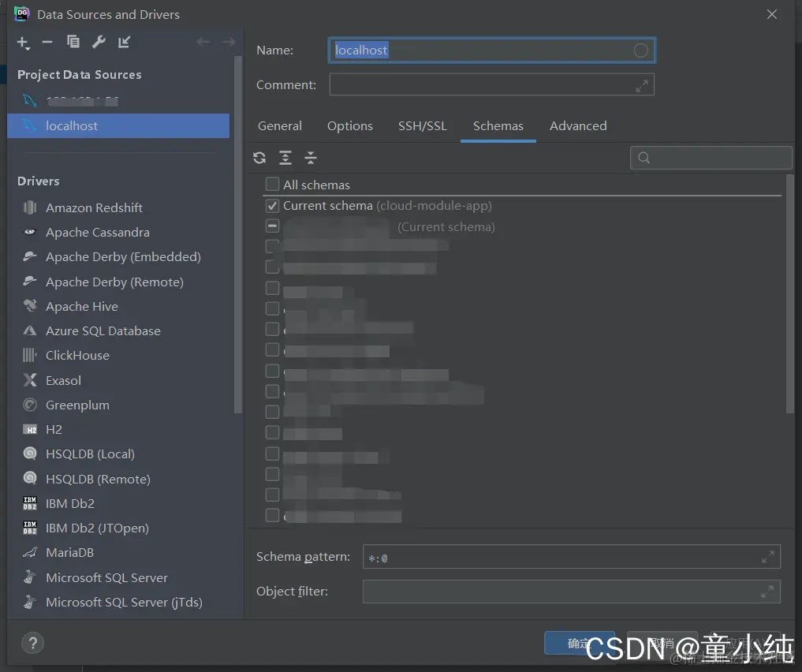
Task: Click the Name input field
Action: (x=491, y=50)
